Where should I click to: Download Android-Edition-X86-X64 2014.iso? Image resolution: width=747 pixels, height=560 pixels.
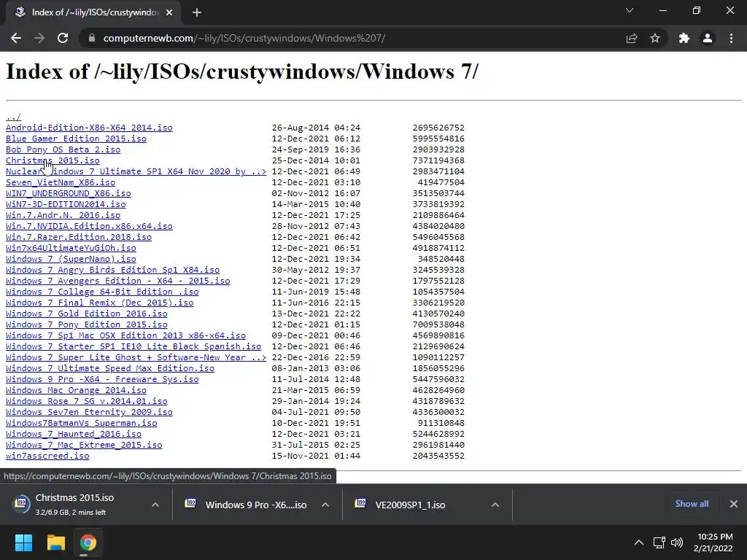point(89,128)
